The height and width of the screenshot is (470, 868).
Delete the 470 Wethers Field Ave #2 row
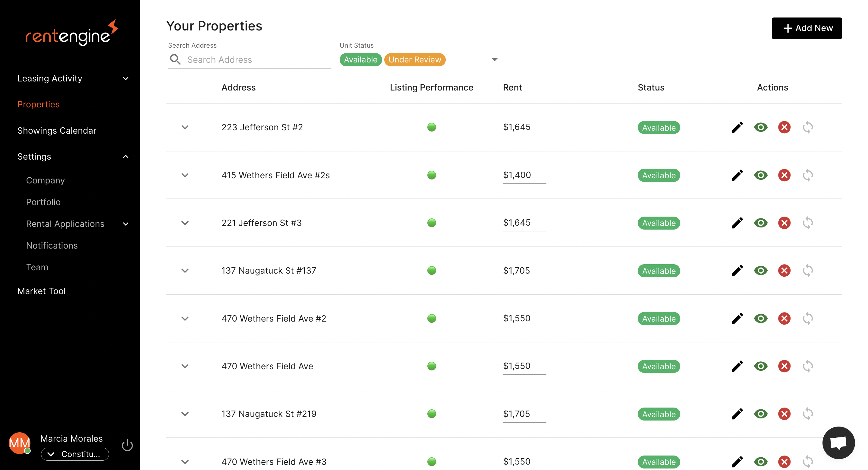click(x=784, y=319)
